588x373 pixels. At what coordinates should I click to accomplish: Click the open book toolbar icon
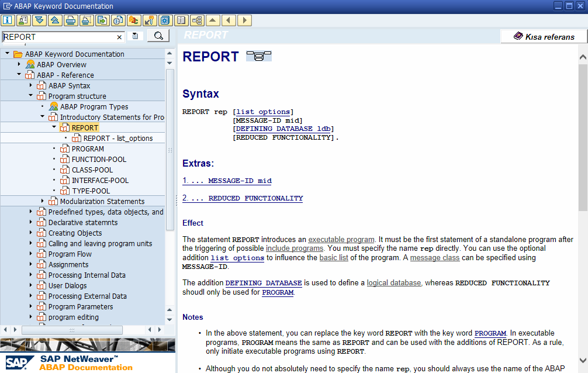(x=181, y=20)
